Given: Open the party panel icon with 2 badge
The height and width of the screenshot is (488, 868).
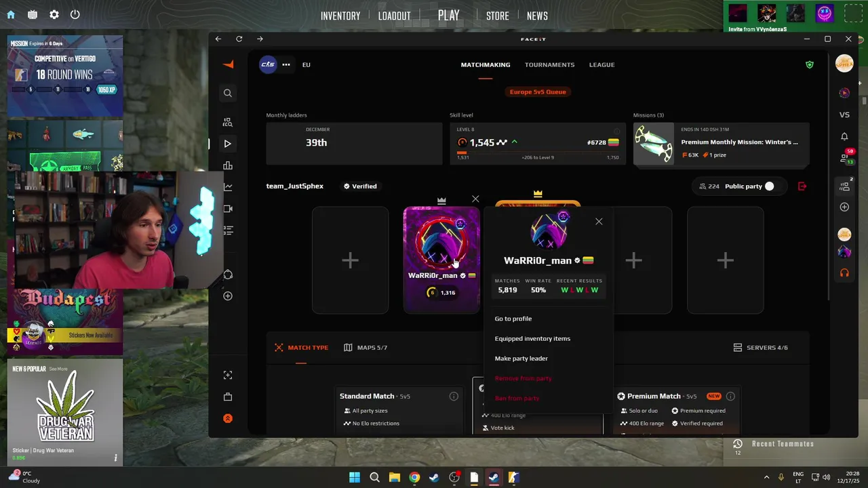Looking at the screenshot, I should coord(846,185).
